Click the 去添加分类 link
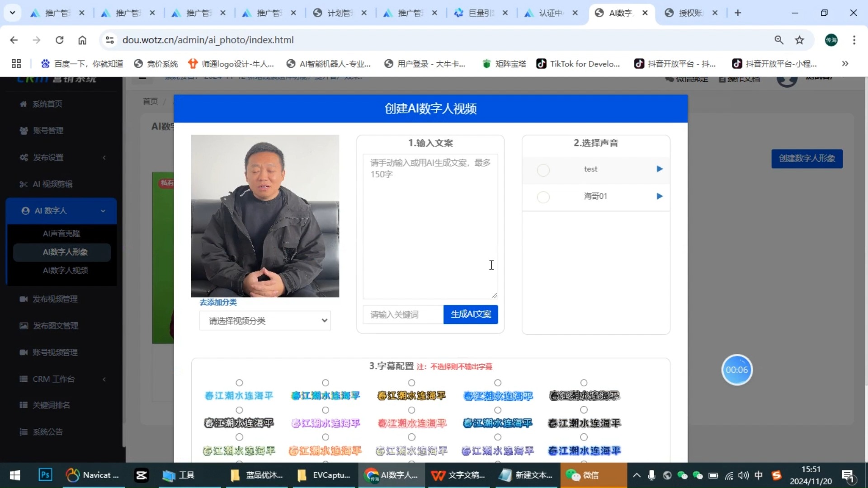868x488 pixels. click(218, 302)
